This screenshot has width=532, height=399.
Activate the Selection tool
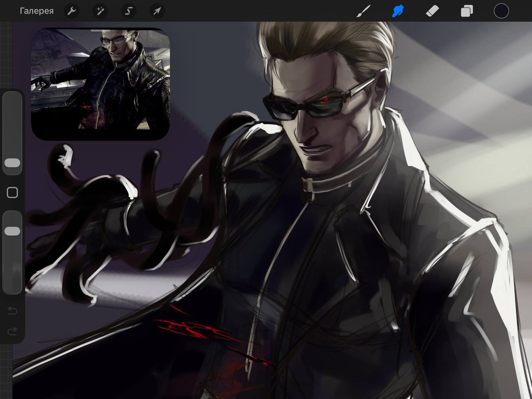click(x=128, y=11)
